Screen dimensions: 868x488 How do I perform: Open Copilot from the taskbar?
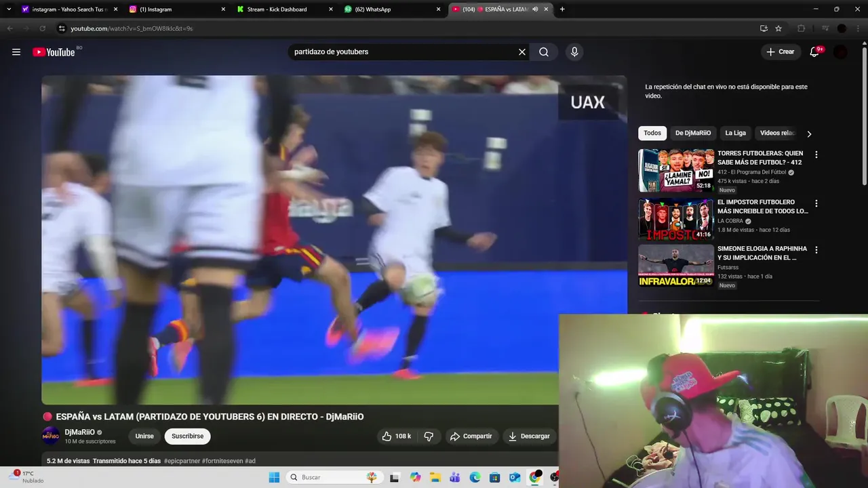click(x=415, y=477)
